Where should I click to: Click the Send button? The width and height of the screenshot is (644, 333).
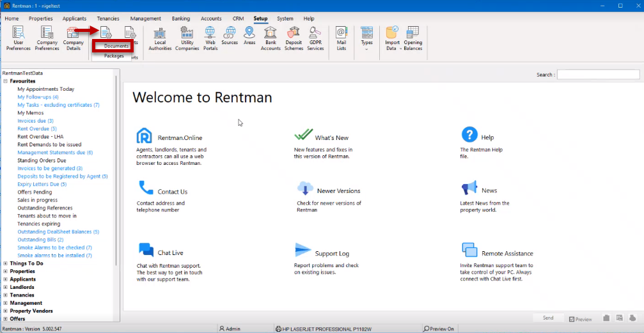pyautogui.click(x=548, y=318)
